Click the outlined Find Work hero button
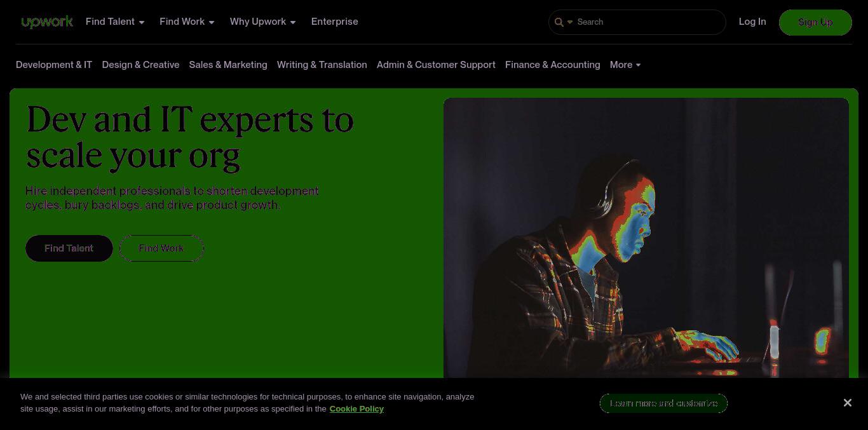 pyautogui.click(x=161, y=248)
